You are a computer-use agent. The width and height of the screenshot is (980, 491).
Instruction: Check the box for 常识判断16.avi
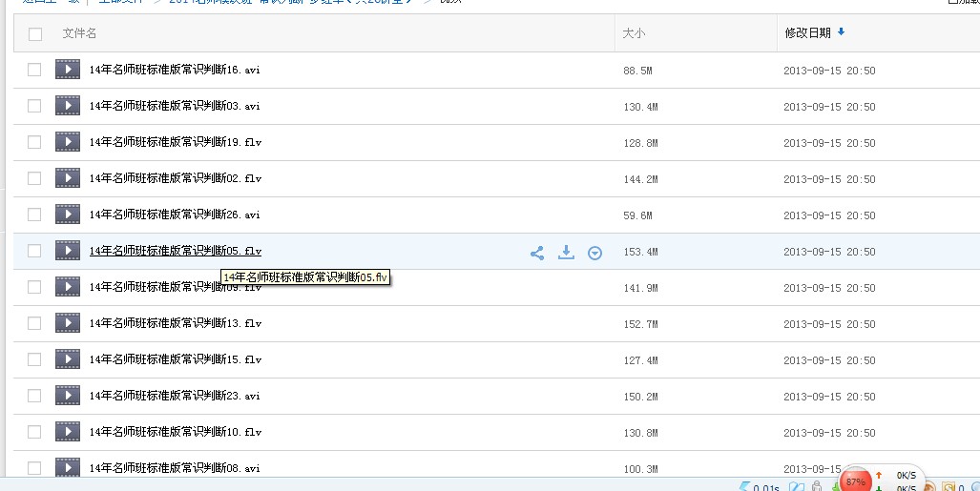click(x=34, y=70)
